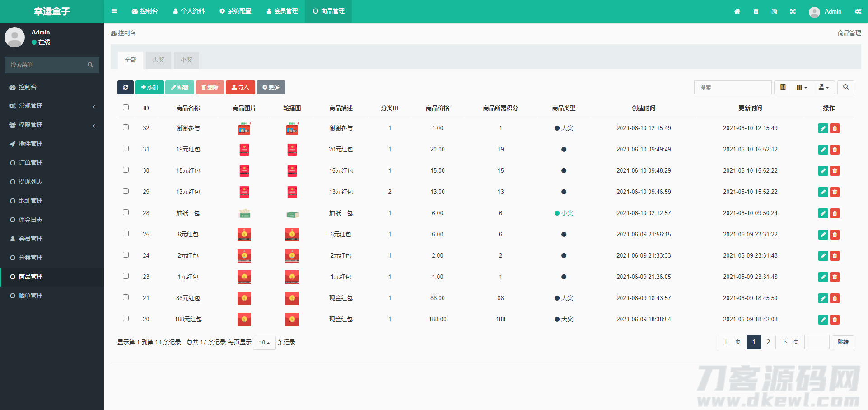Click the green edit pencil for 谢谢参与 row
Viewport: 868px width, 410px height.
pos(823,128)
